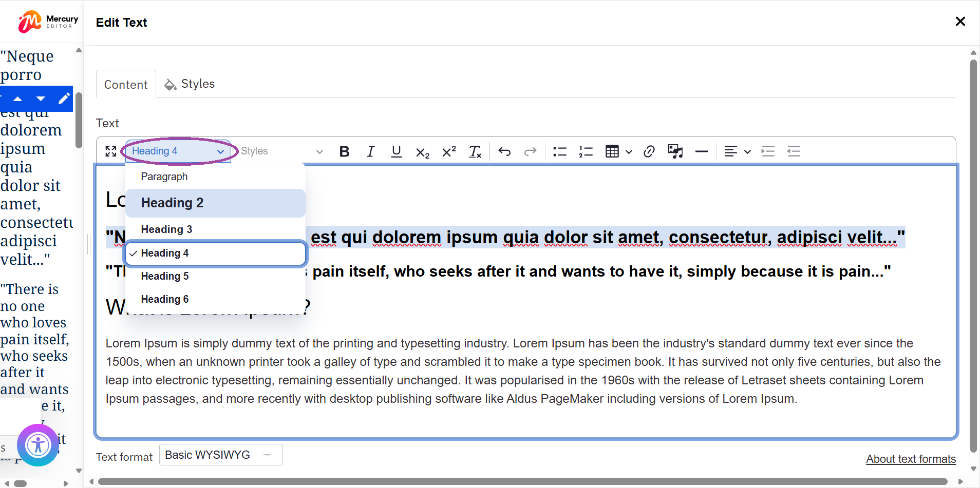Image resolution: width=980 pixels, height=488 pixels.
Task: Toggle bold formatting
Action: (x=344, y=151)
